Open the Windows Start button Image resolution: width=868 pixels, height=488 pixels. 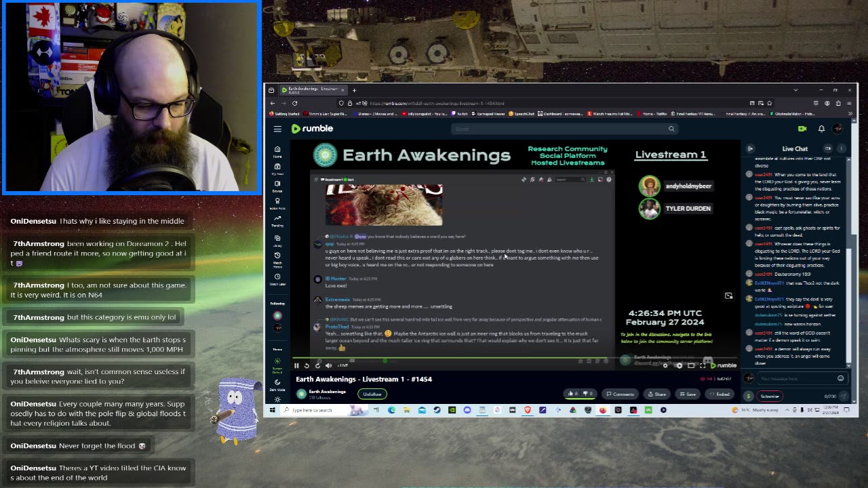coord(273,410)
